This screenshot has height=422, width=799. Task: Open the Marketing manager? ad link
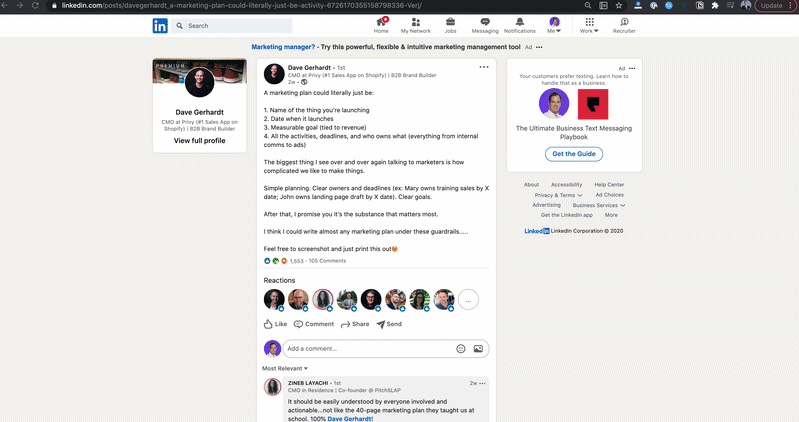(283, 47)
